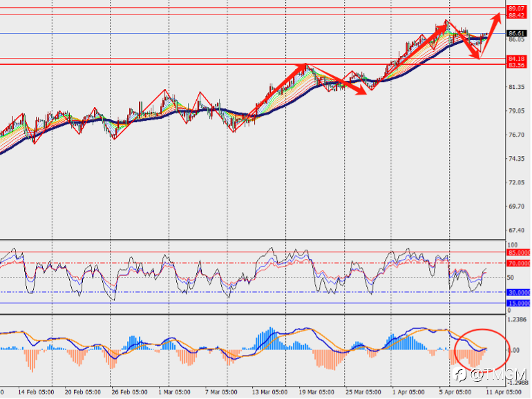
Task: Click the 25 Mar 05:00 time label
Action: pyautogui.click(x=363, y=392)
